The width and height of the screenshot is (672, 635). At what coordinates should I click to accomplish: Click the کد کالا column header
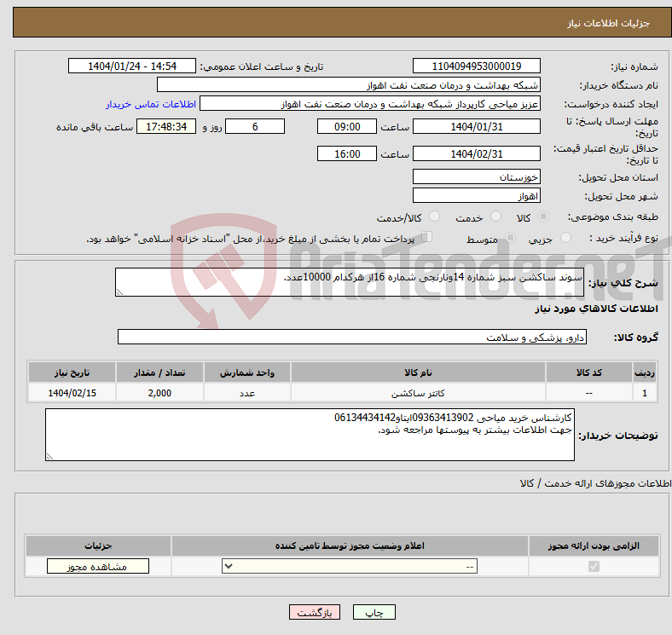point(589,372)
